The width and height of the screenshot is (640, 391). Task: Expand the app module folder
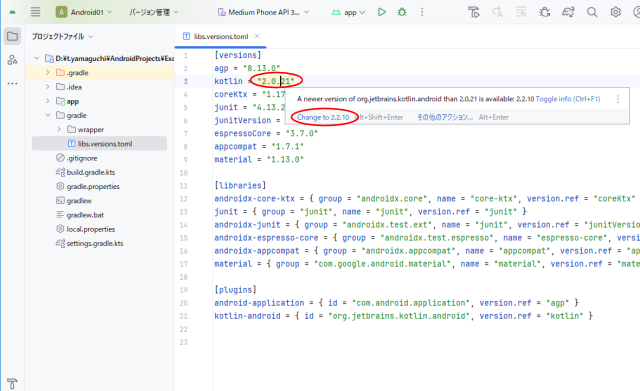(x=48, y=101)
